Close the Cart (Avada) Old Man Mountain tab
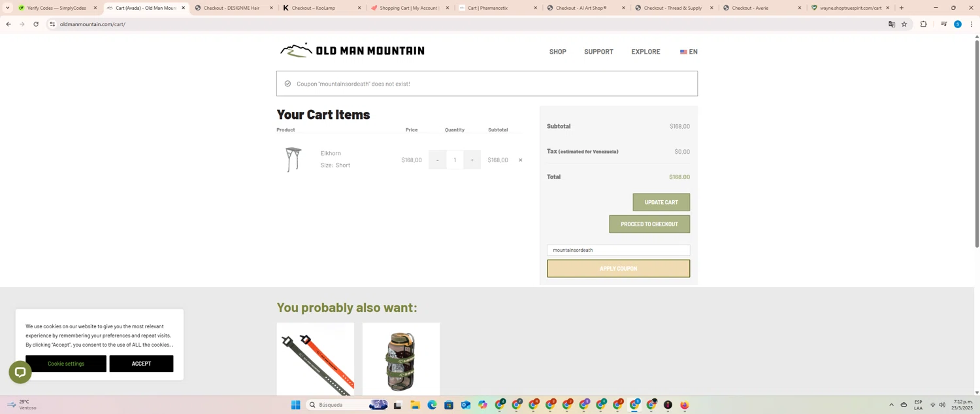 183,8
